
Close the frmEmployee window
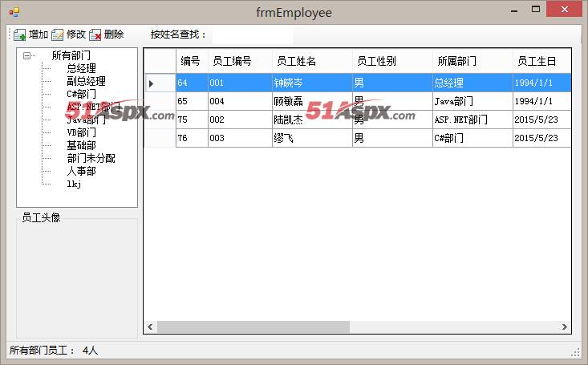pyautogui.click(x=565, y=10)
